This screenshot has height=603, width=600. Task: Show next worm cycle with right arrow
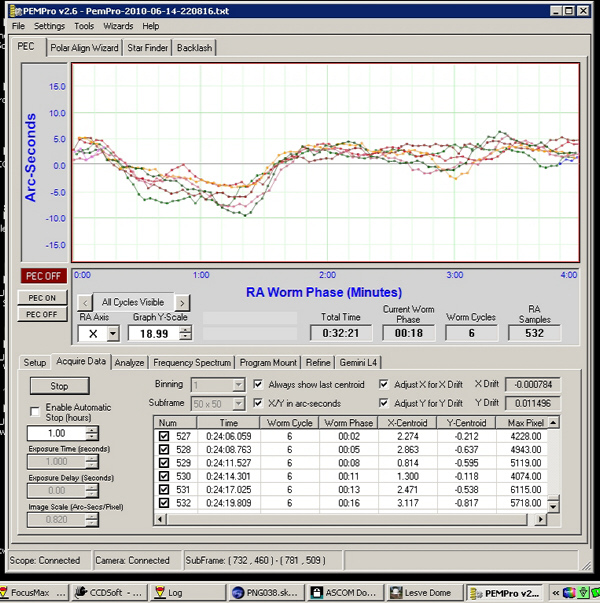tap(182, 303)
